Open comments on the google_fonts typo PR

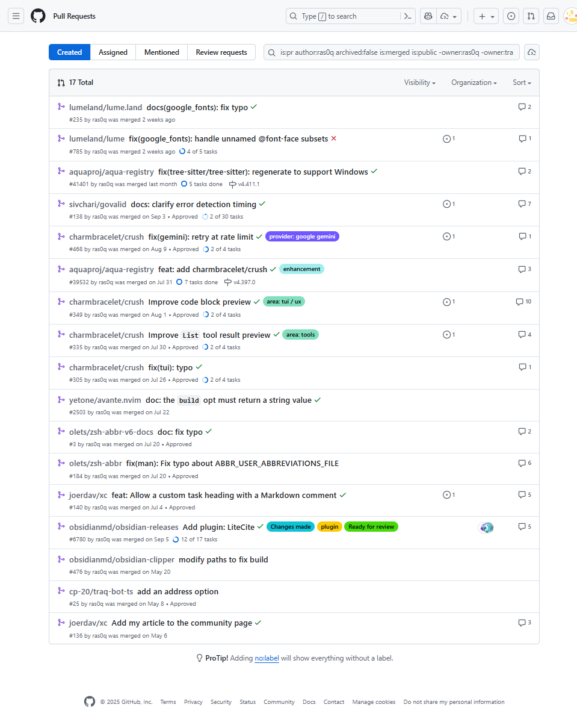522,107
